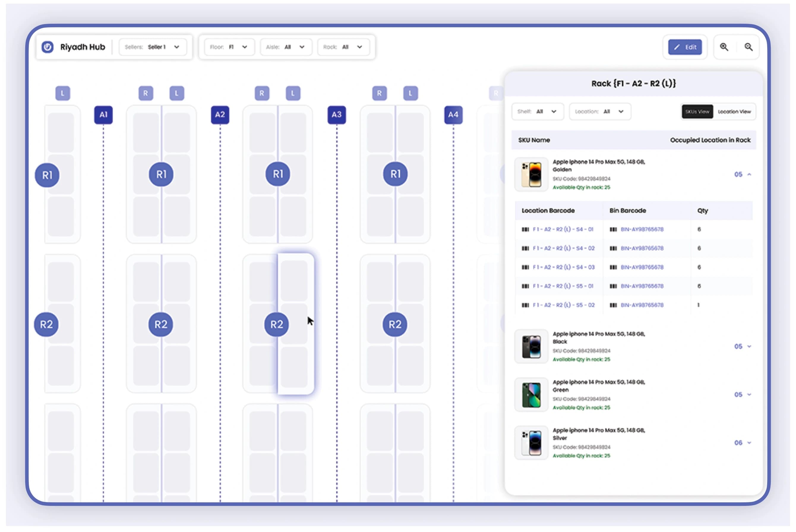796x532 pixels.
Task: Open location link F1-A2-R2(L)-S5-01
Action: click(563, 286)
